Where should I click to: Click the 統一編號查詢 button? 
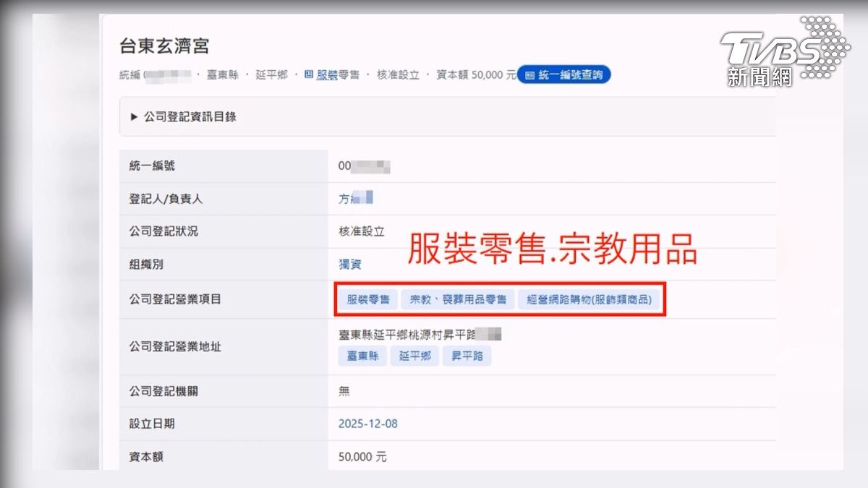[x=564, y=74]
